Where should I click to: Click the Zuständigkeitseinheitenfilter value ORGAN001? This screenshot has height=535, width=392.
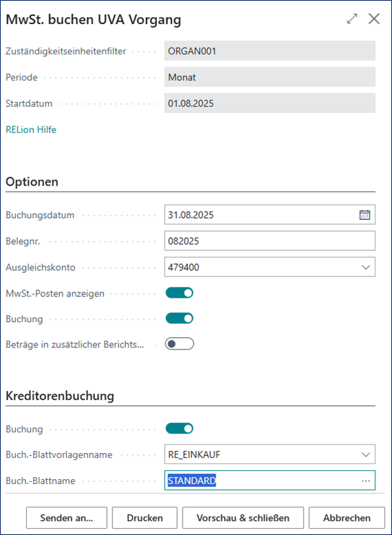tap(269, 51)
